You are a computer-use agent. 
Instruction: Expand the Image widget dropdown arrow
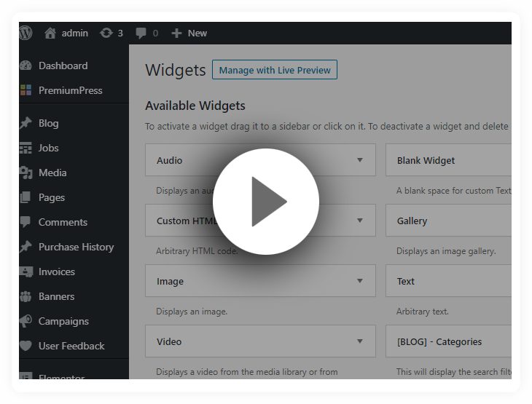point(359,281)
